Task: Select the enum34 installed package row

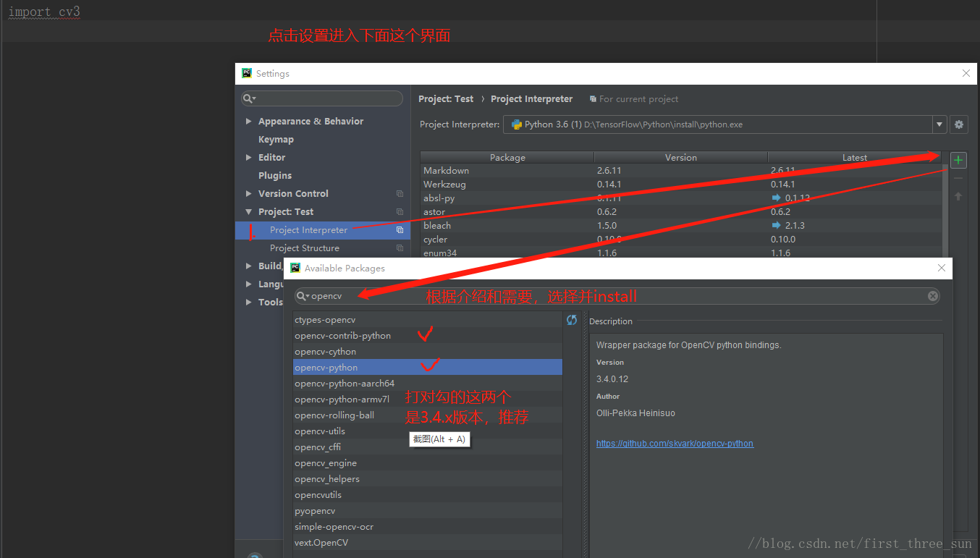Action: pyautogui.click(x=681, y=253)
